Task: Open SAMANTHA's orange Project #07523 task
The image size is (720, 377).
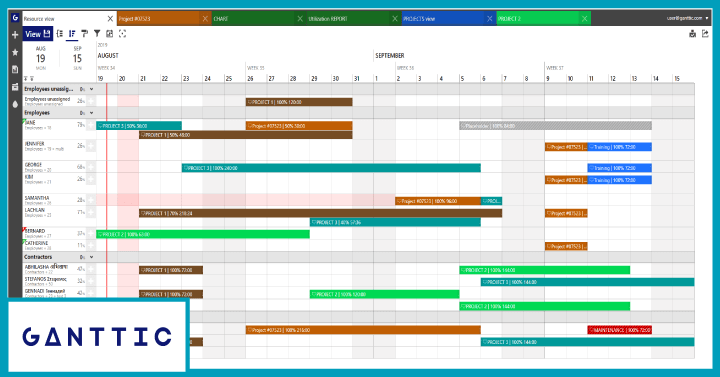Action: coord(438,201)
